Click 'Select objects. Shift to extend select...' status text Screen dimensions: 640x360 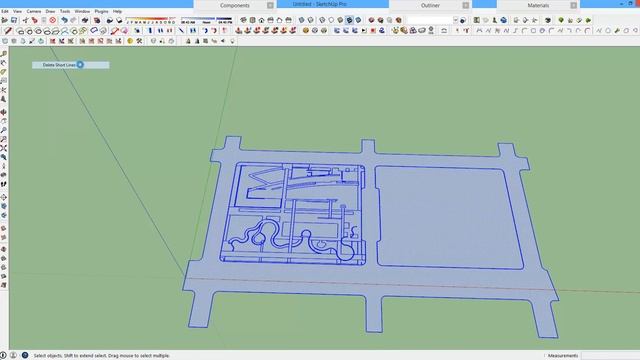click(101, 356)
